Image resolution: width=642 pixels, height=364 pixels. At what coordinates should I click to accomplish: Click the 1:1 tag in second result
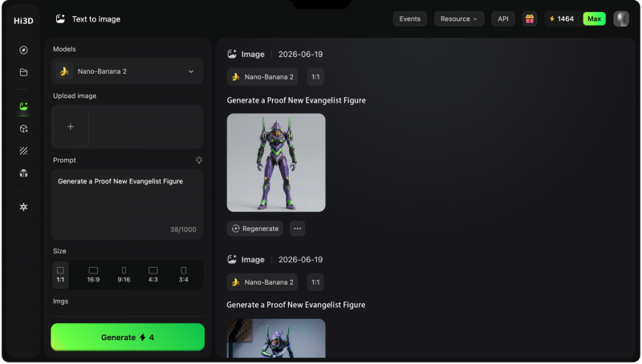tap(315, 282)
